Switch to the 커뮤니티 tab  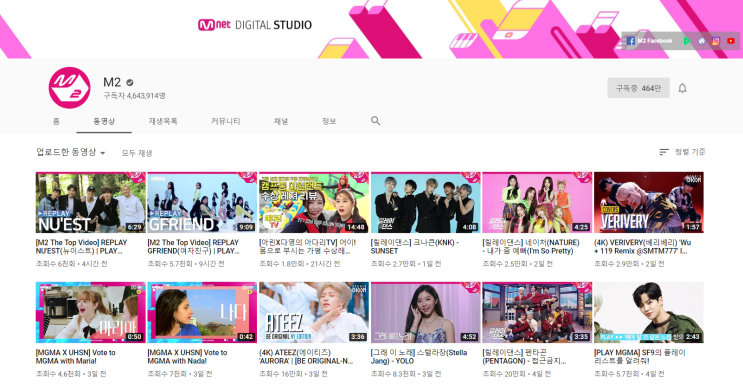[226, 121]
